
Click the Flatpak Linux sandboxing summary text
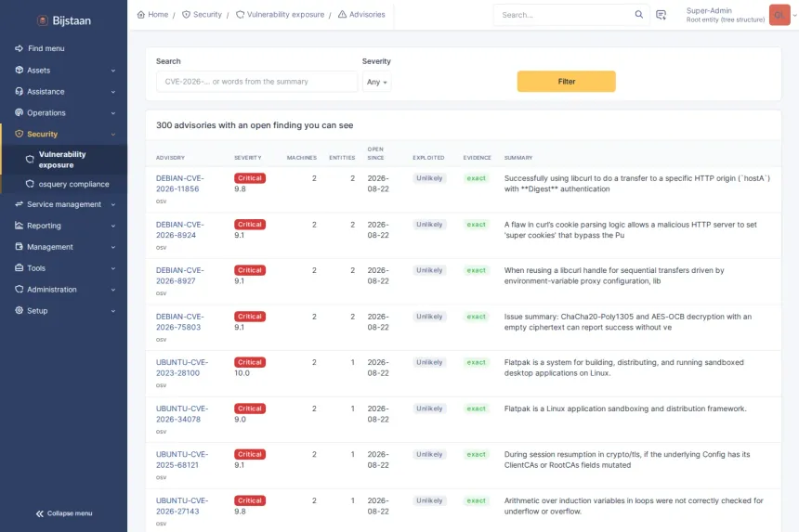pos(625,409)
